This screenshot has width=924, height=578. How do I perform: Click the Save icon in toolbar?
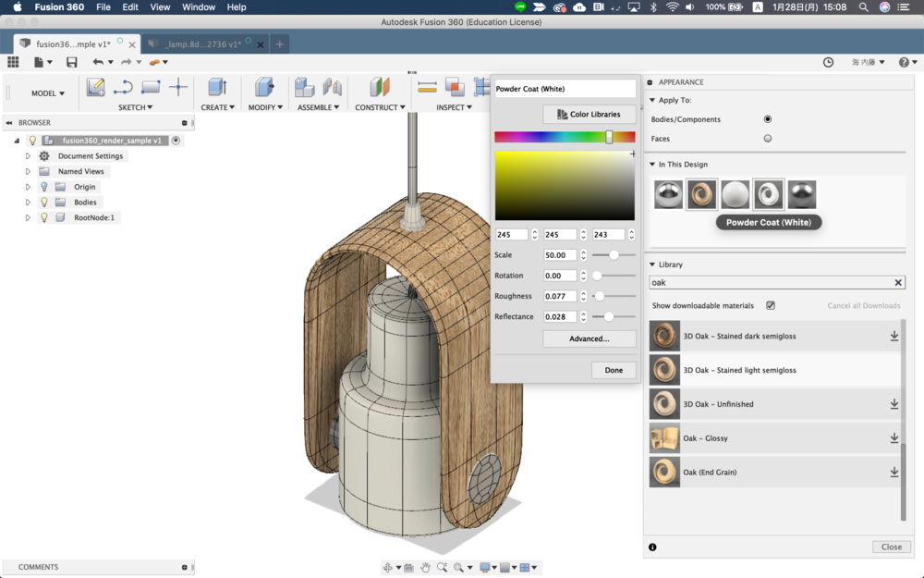[71, 62]
